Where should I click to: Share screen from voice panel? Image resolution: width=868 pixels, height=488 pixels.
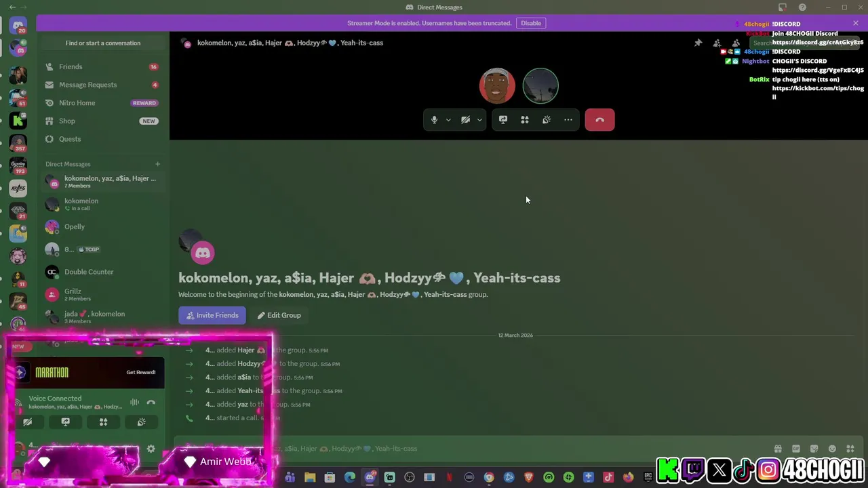pos(65,422)
